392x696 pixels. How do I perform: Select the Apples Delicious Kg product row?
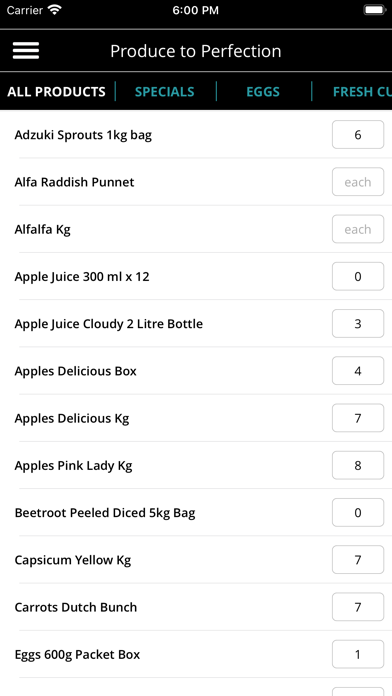coord(196,418)
